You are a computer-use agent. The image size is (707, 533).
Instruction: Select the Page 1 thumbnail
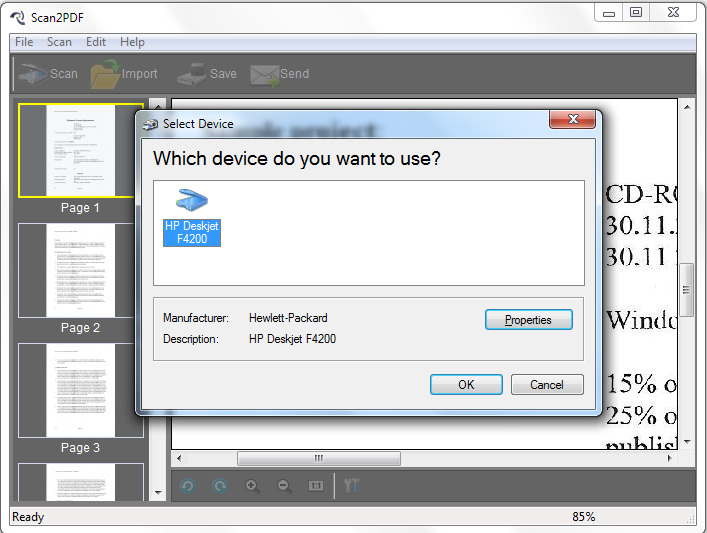(81, 151)
